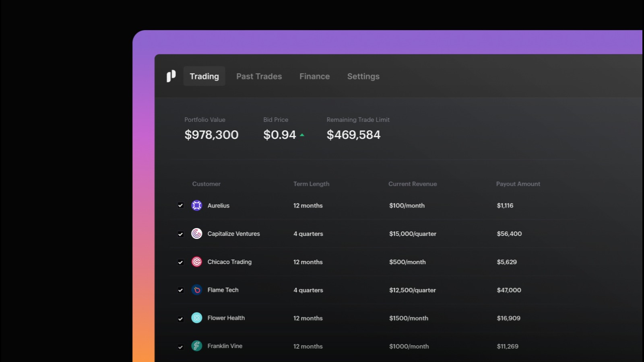Click the Capitalize Ventures spiral logo
Image resolution: width=644 pixels, height=362 pixels.
pos(196,234)
